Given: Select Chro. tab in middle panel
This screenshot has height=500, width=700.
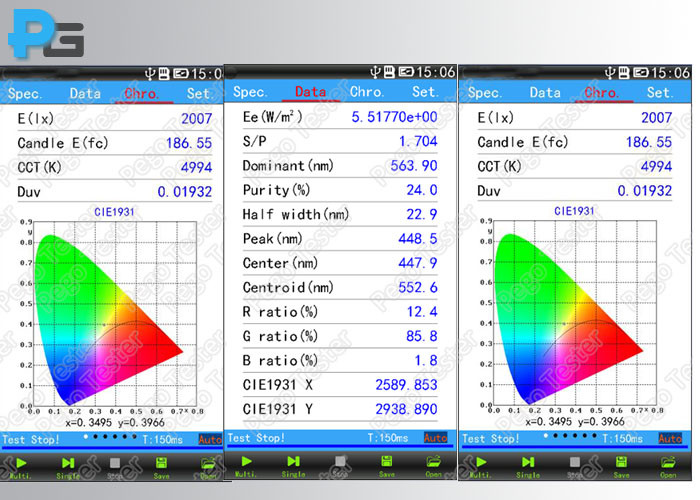Looking at the screenshot, I should (x=367, y=92).
